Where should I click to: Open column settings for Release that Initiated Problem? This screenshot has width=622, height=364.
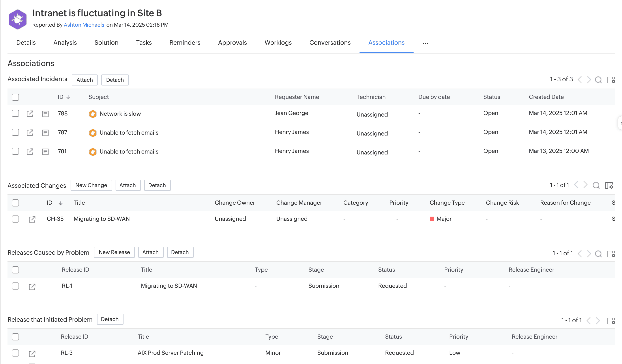point(611,321)
